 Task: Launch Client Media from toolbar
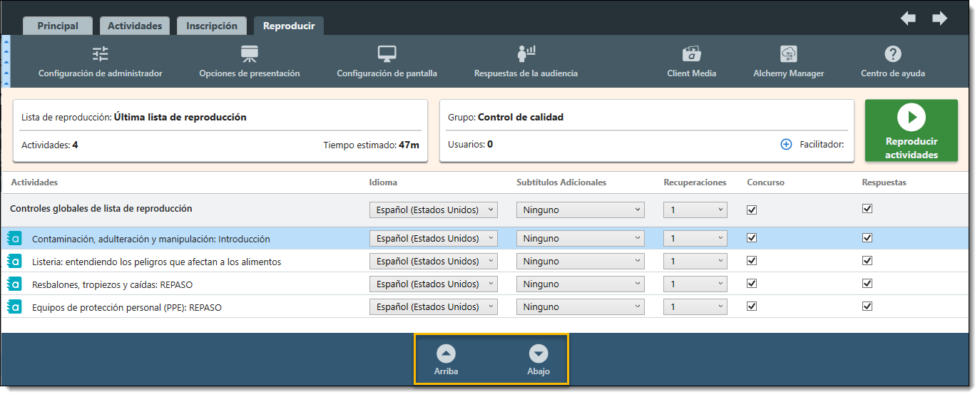(x=691, y=54)
